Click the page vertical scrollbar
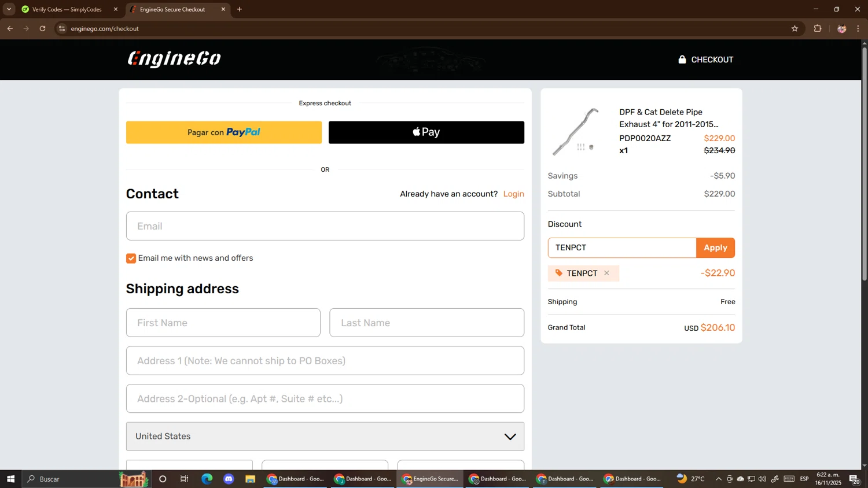868x488 pixels. [865, 164]
